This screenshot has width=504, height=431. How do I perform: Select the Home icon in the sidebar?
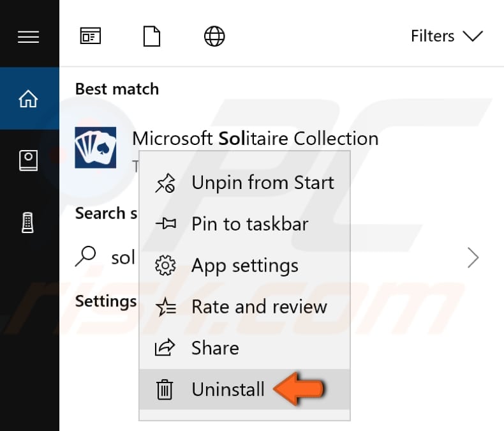click(28, 98)
